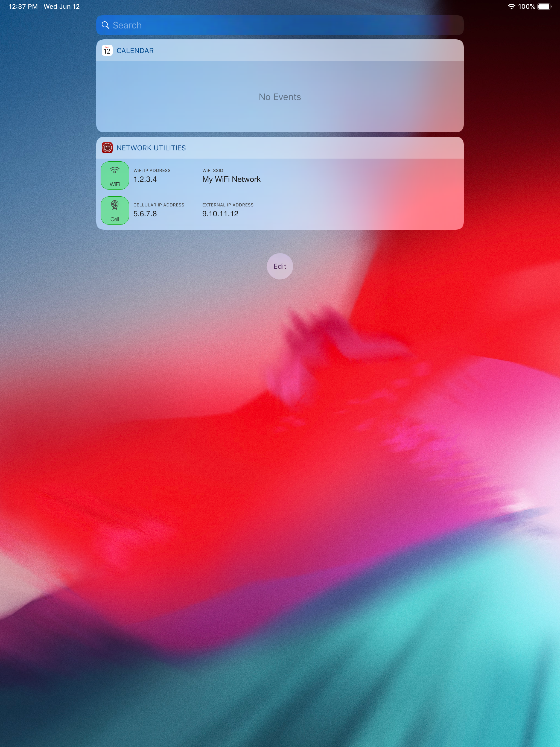Tap the WiFi signal icon in status bar
Viewport: 560px width, 747px height.
pos(511,6)
